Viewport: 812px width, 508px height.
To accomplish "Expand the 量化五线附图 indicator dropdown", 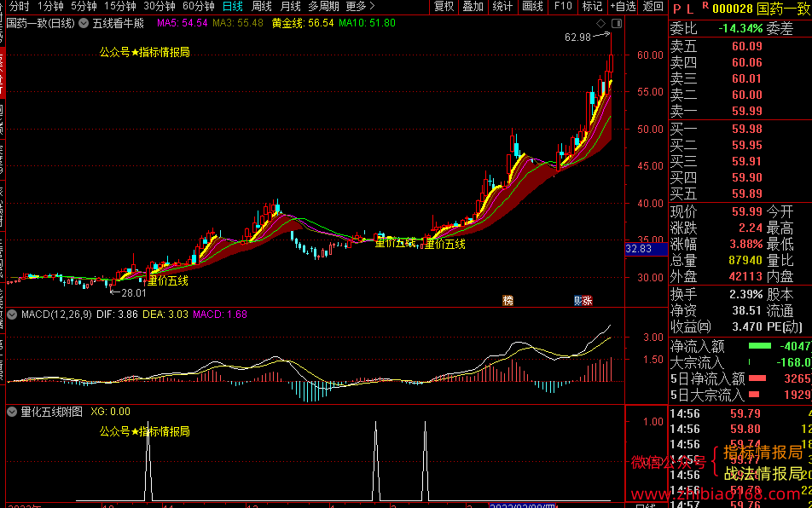I will coord(12,412).
